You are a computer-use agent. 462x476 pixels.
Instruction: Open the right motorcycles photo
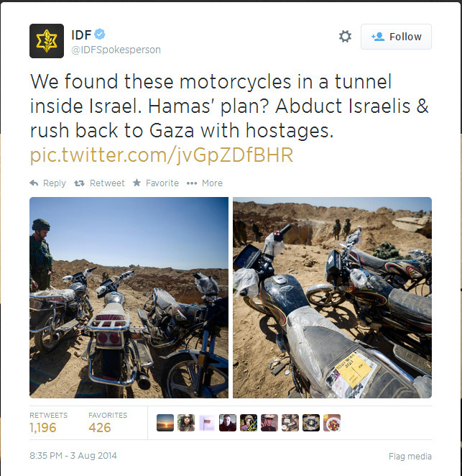click(332, 298)
